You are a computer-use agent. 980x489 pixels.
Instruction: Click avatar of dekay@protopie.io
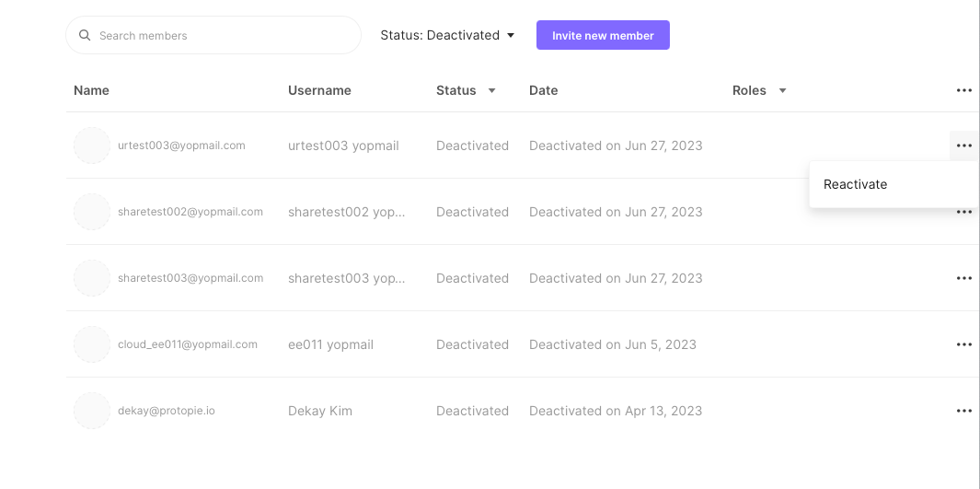pyautogui.click(x=92, y=411)
